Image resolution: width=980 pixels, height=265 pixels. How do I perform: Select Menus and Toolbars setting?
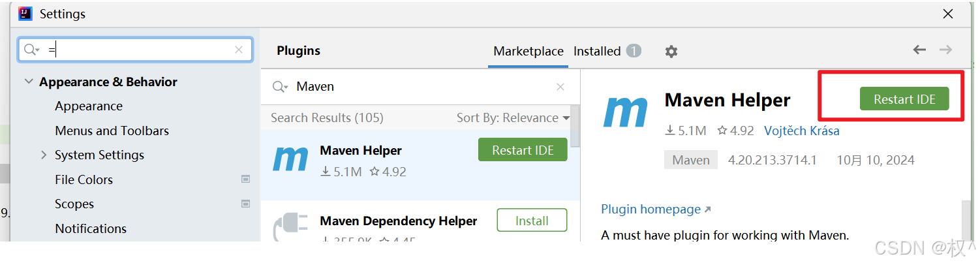tap(112, 131)
